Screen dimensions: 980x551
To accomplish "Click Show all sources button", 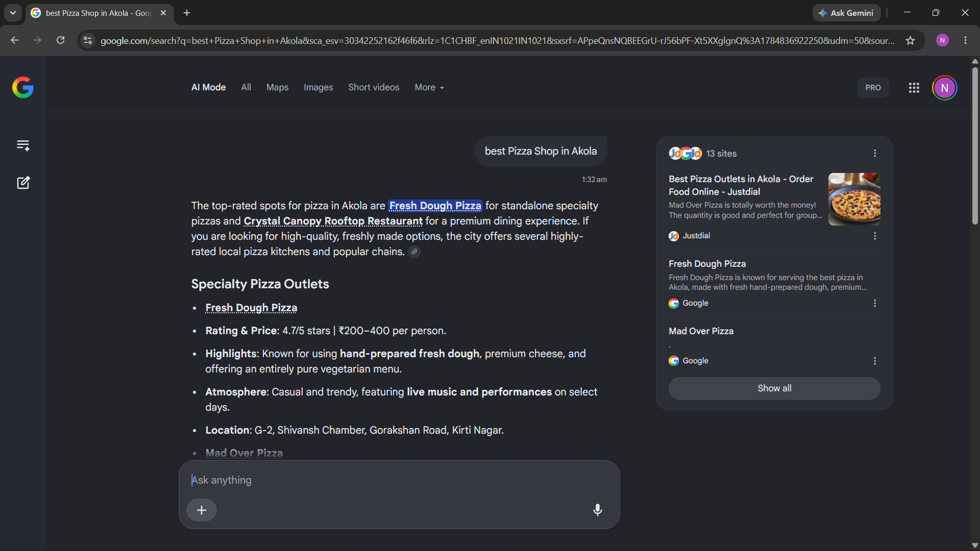I will [774, 388].
